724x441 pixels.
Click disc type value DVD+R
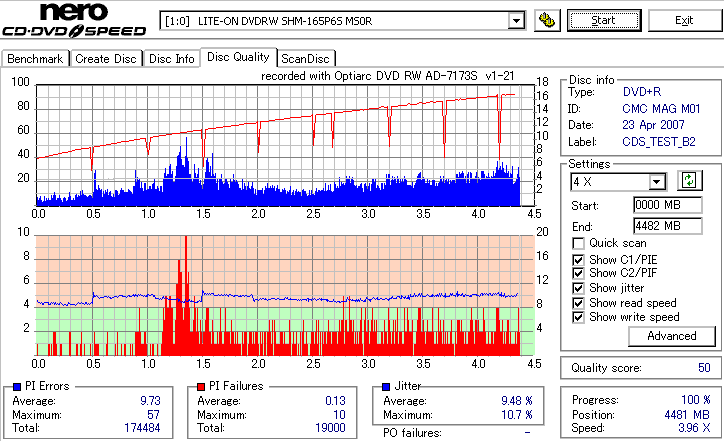[x=642, y=92]
